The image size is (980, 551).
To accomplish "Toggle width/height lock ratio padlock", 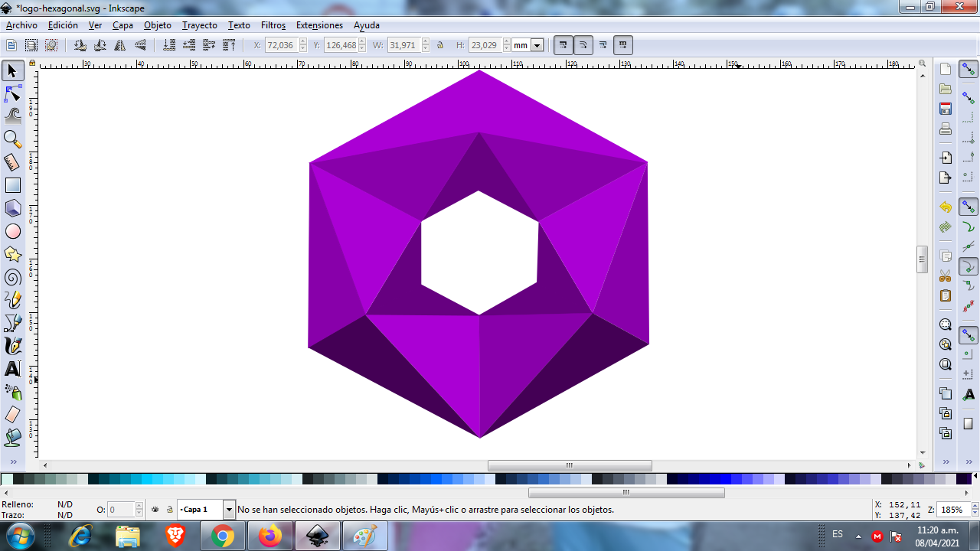I will coord(440,45).
